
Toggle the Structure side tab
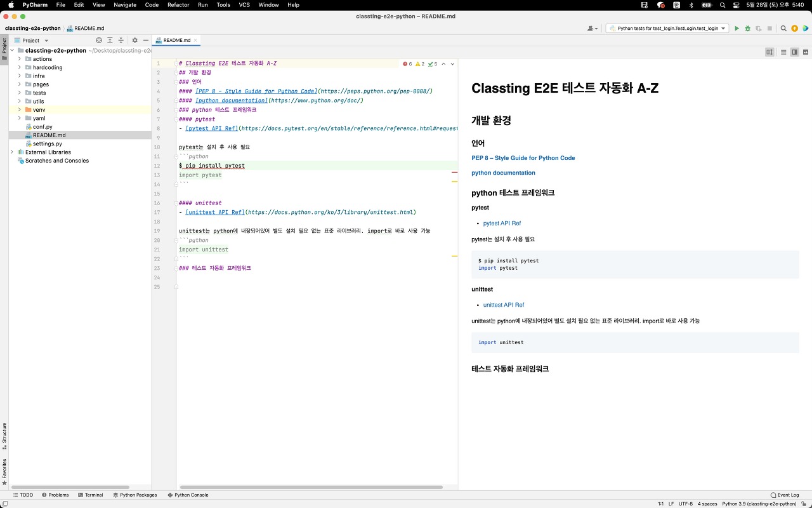pyautogui.click(x=4, y=436)
